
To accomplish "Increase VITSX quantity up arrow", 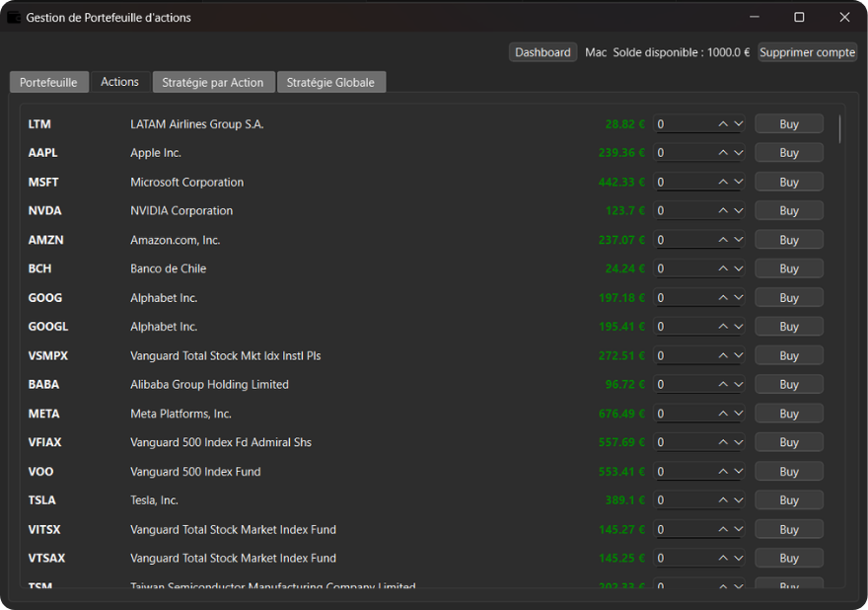I will 723,530.
